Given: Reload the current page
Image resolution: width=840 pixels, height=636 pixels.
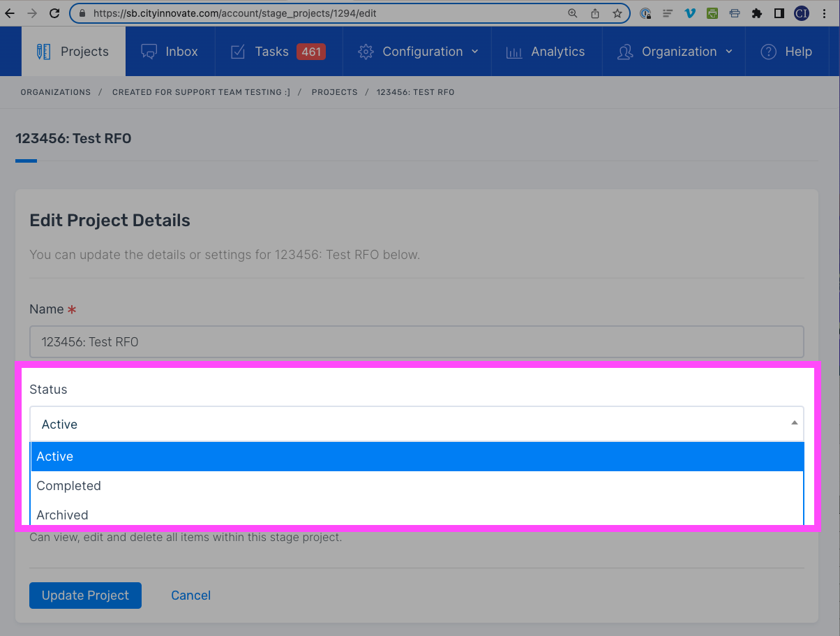Looking at the screenshot, I should (54, 13).
